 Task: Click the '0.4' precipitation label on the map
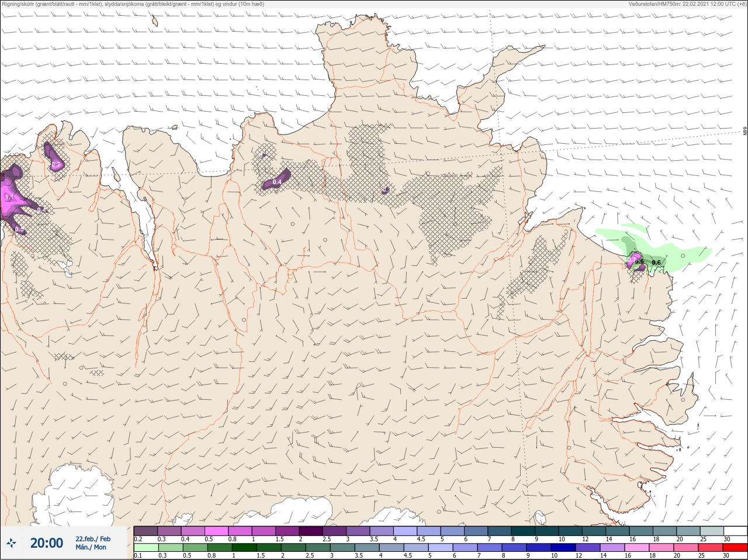click(277, 182)
